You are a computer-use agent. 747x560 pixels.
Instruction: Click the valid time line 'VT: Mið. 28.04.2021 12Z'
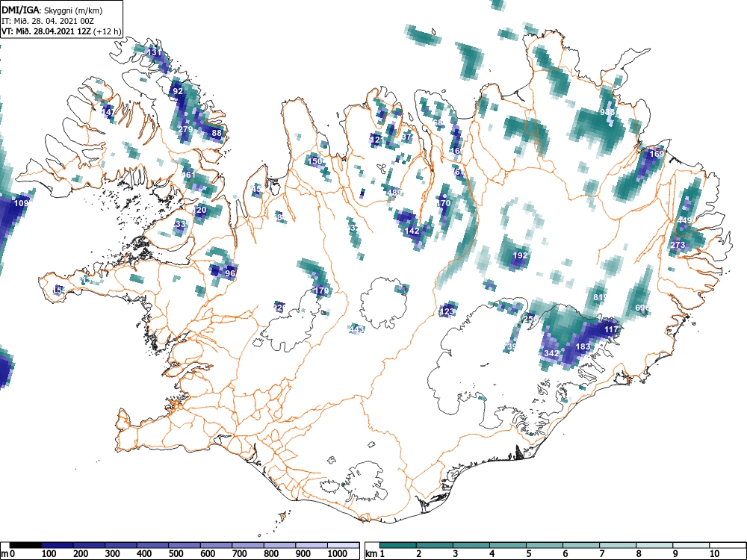pos(47,32)
